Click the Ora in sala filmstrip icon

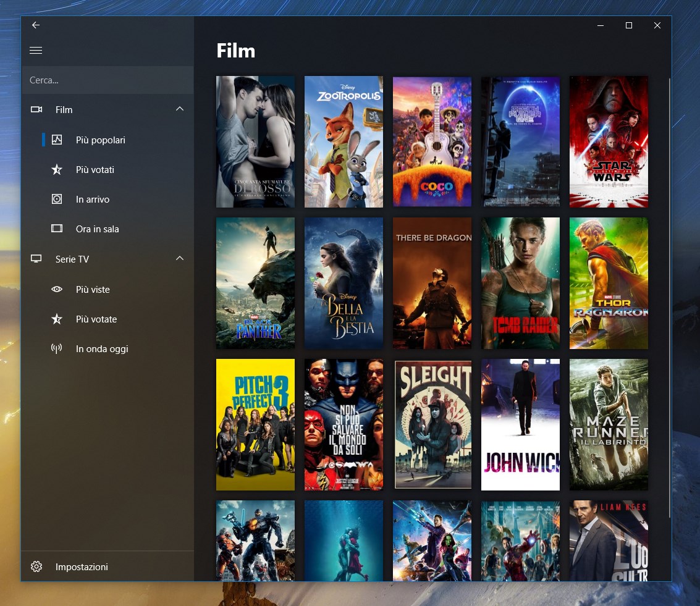tap(57, 229)
